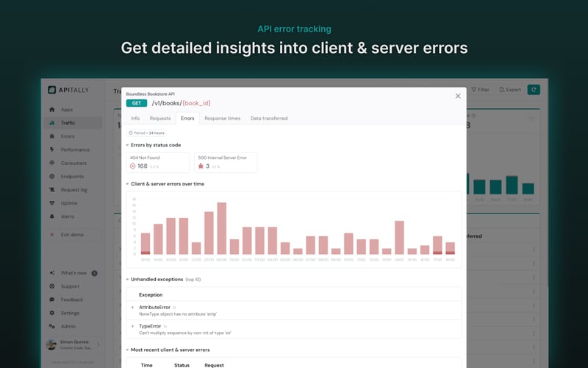This screenshot has height=368, width=588.
Task: Click the Filter button
Action: [481, 90]
